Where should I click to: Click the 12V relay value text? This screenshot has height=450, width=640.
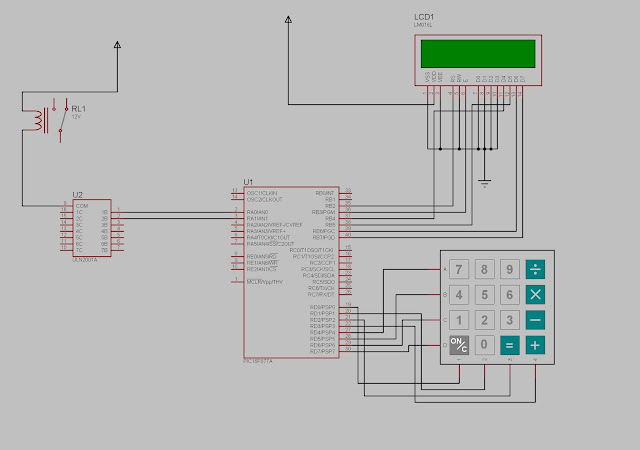point(76,117)
